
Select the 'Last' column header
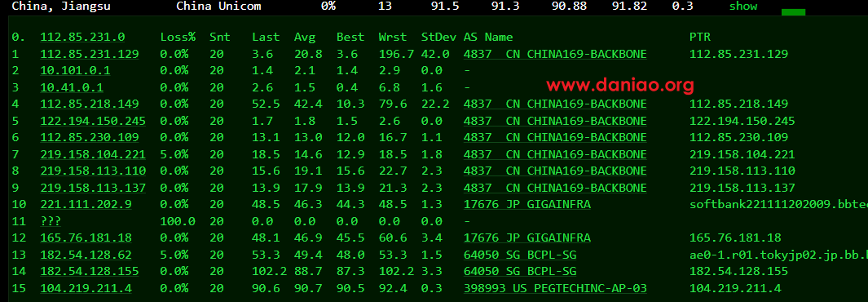pos(266,37)
